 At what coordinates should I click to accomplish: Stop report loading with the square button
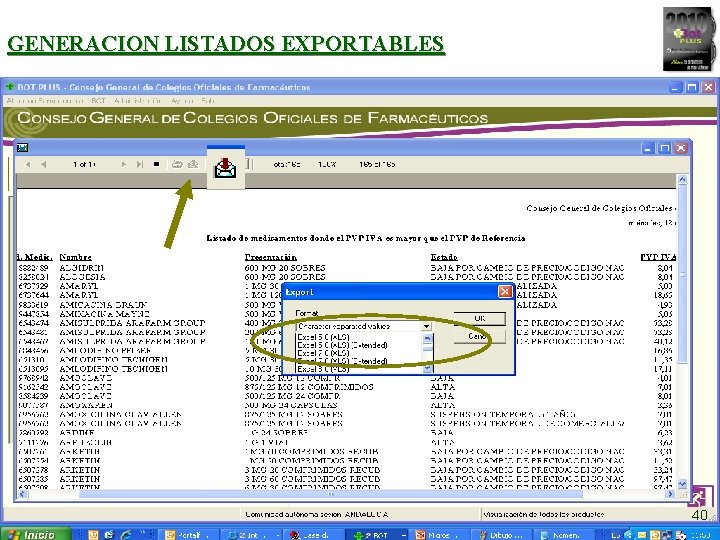[156, 164]
